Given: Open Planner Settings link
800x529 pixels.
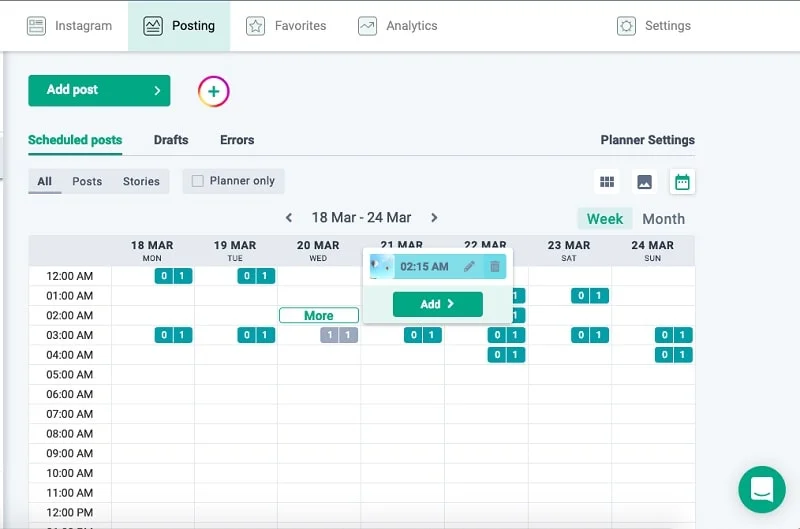Looking at the screenshot, I should (647, 140).
